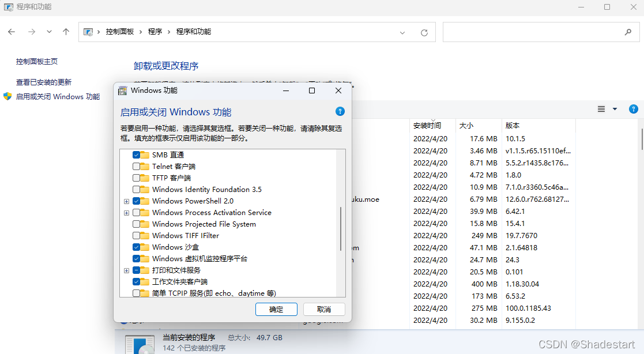Viewport: 644px width, 354px height.
Task: Click the features list scrollbar thumb
Action: [x=341, y=229]
